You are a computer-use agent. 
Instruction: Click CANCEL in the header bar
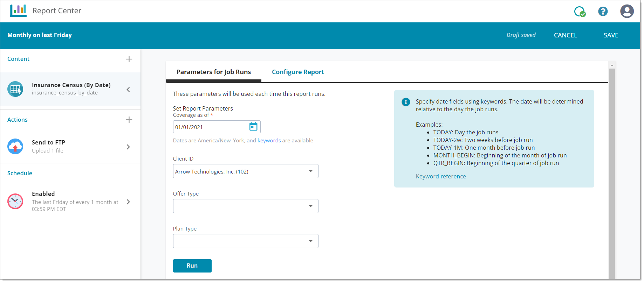[x=566, y=35]
